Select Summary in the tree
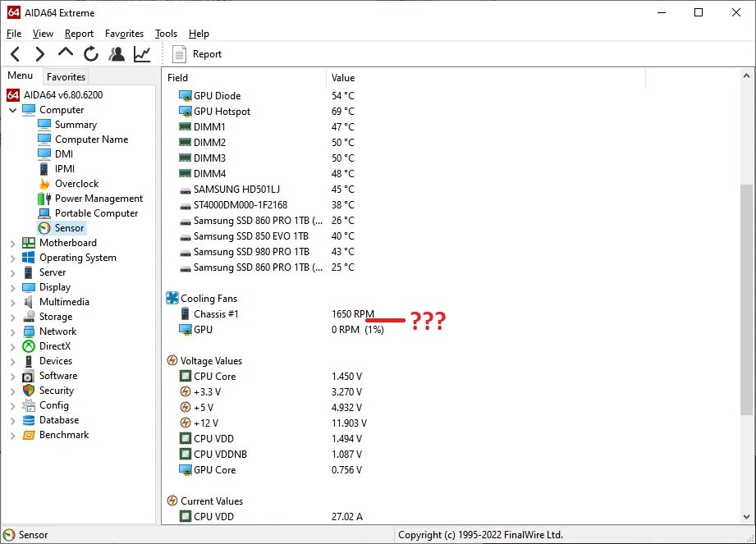Viewport: 756px width, 544px height. click(x=76, y=125)
